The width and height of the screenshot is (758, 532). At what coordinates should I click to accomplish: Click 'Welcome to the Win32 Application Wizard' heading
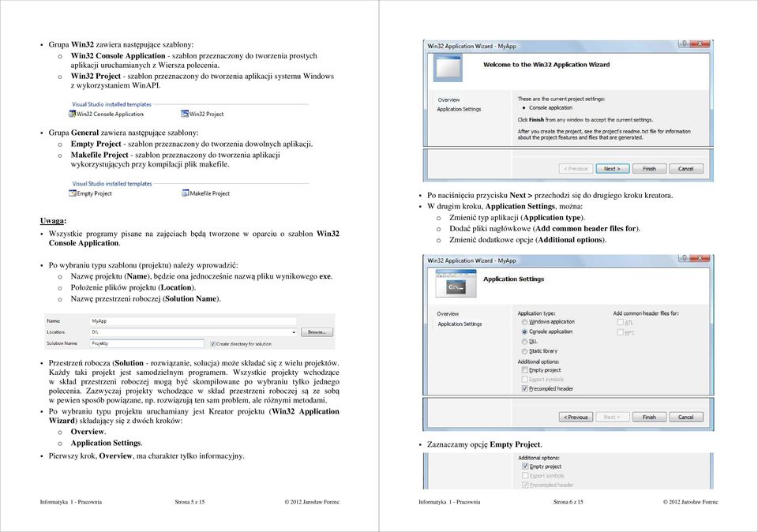(x=546, y=65)
